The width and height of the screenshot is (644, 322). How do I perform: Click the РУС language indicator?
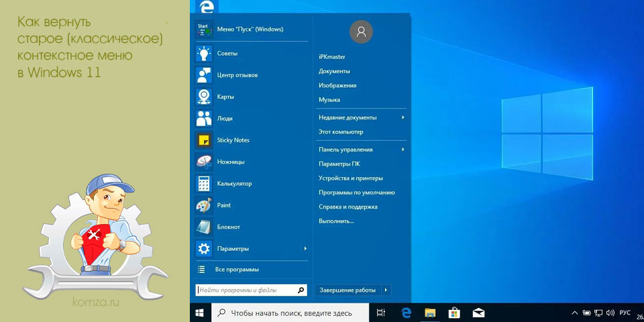tap(625, 313)
